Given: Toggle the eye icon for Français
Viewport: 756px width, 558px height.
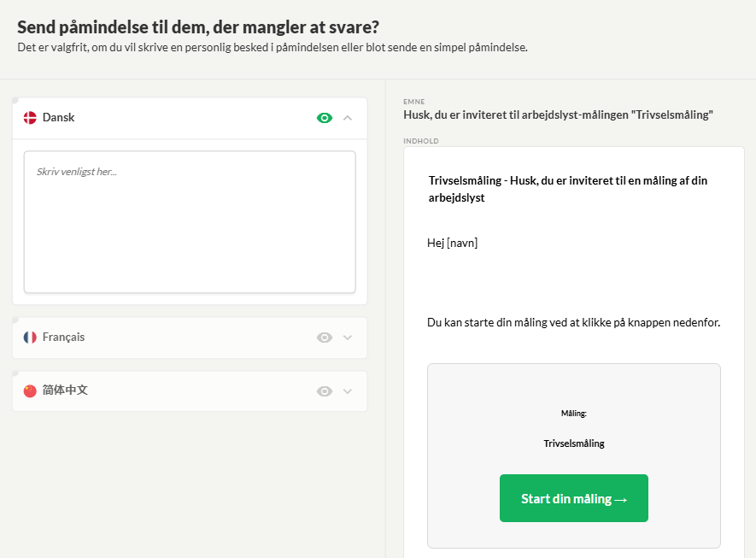Looking at the screenshot, I should (325, 338).
